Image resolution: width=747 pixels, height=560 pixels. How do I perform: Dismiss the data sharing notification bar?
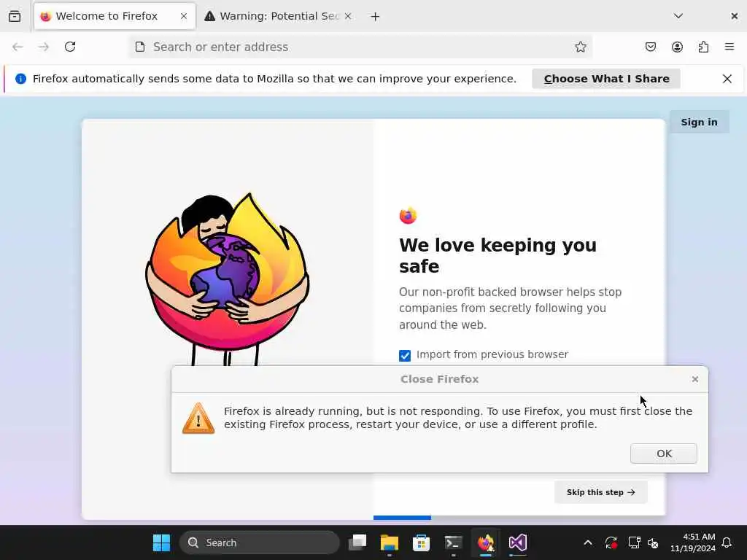(x=727, y=79)
